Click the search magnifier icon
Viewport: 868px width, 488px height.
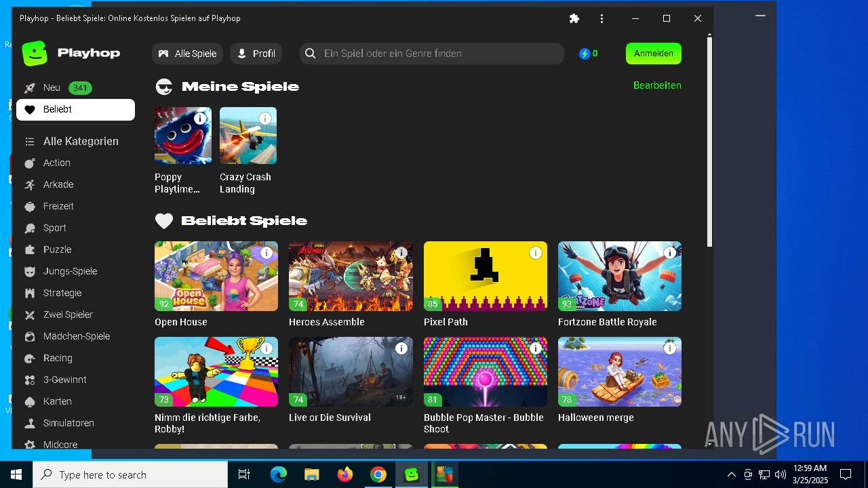point(311,54)
